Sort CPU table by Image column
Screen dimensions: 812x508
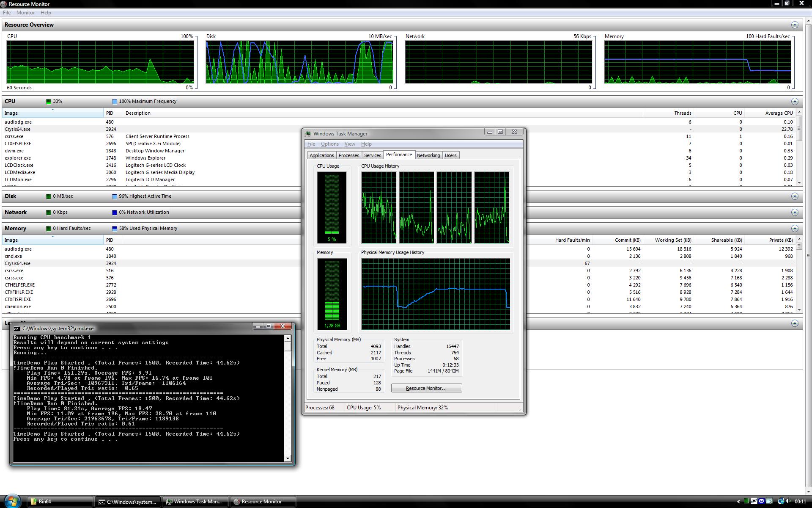coord(52,113)
